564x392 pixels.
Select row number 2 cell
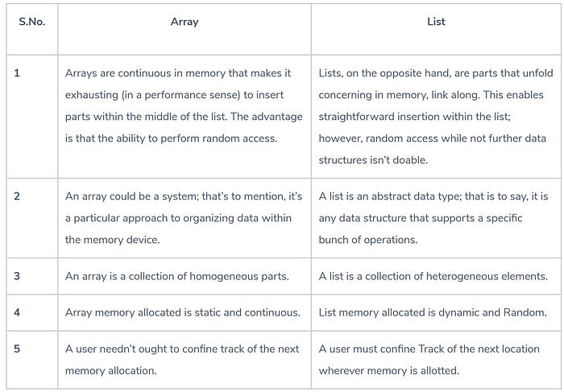pyautogui.click(x=32, y=218)
